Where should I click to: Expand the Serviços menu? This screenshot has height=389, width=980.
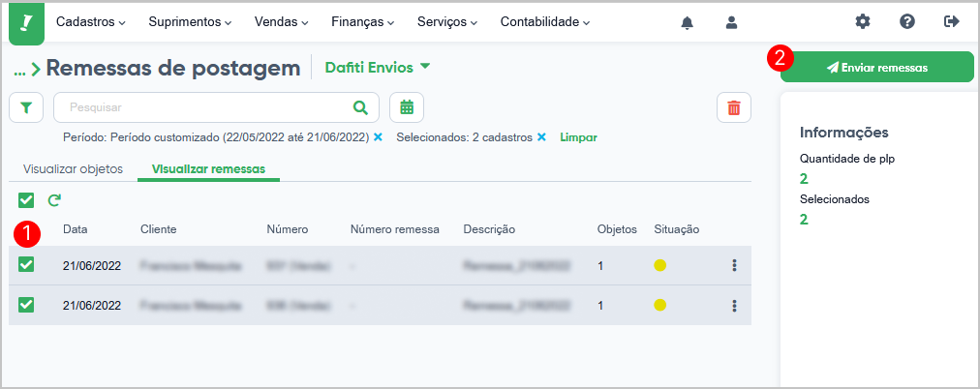(447, 22)
